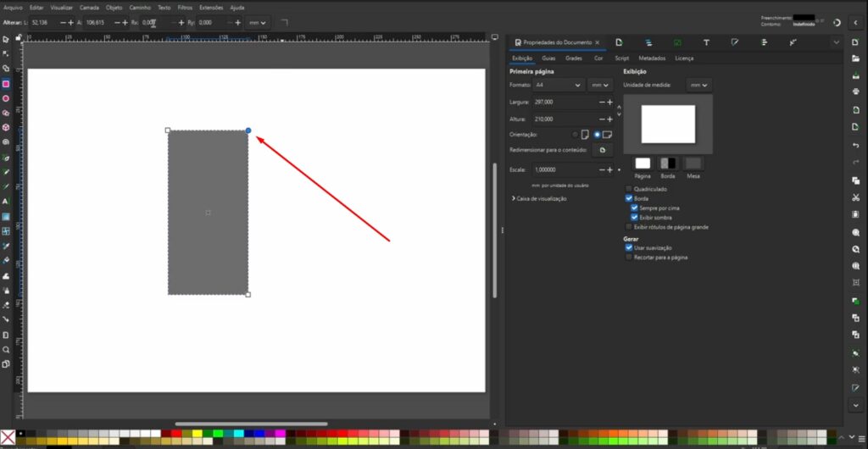Viewport: 868px width, 449px height.
Task: Open the Formato A4 dropdown
Action: (558, 86)
